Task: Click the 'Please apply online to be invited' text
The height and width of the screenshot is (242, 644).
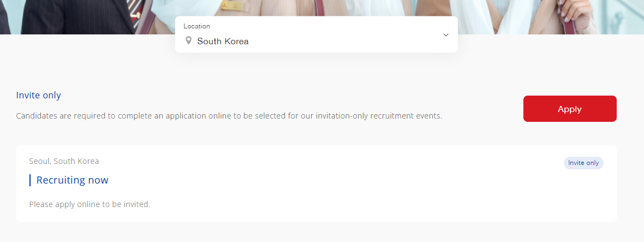Action: (90, 204)
